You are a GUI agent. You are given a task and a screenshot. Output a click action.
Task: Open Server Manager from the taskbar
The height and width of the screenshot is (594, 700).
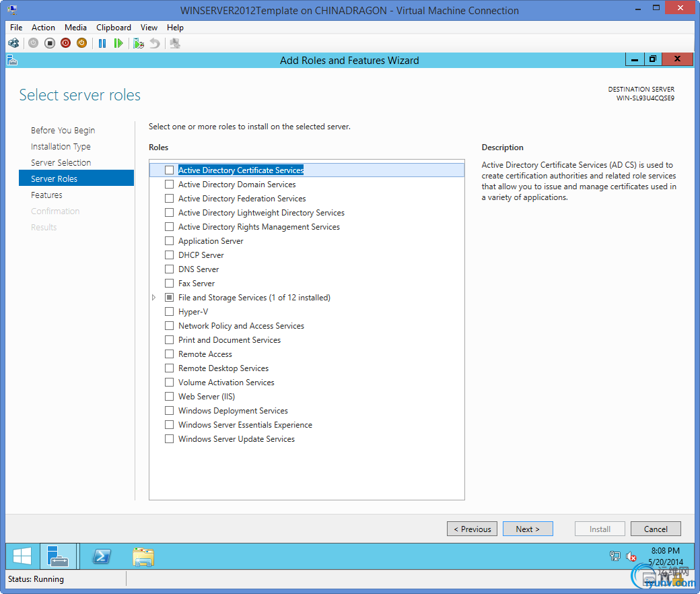coord(58,556)
